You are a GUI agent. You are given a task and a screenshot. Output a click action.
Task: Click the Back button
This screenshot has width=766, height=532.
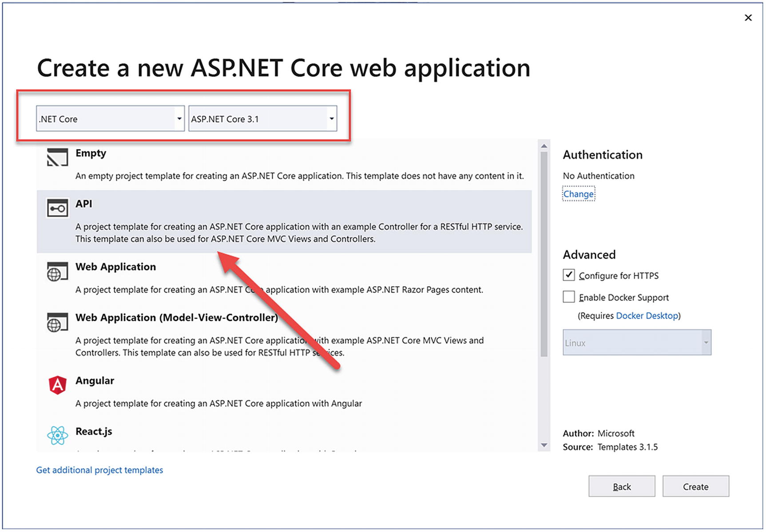tap(622, 486)
